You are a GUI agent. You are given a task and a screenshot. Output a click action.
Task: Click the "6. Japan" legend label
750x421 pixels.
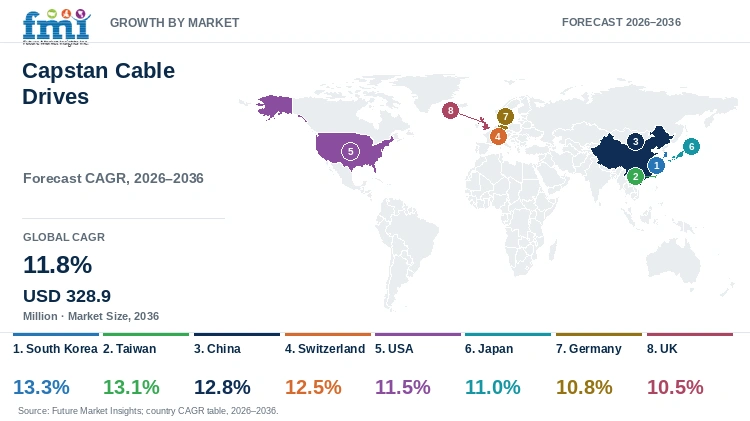489,349
